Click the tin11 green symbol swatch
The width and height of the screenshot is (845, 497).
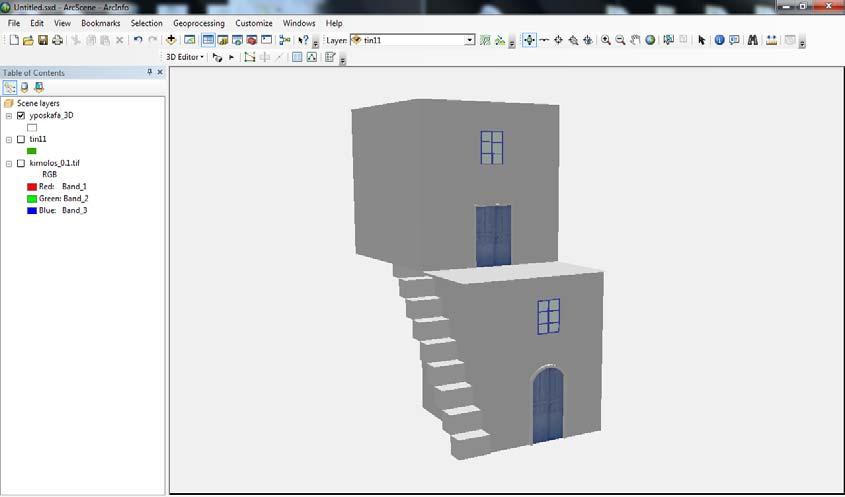point(32,151)
